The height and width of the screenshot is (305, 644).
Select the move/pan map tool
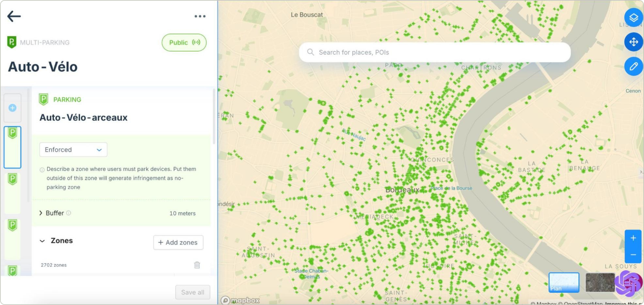633,42
